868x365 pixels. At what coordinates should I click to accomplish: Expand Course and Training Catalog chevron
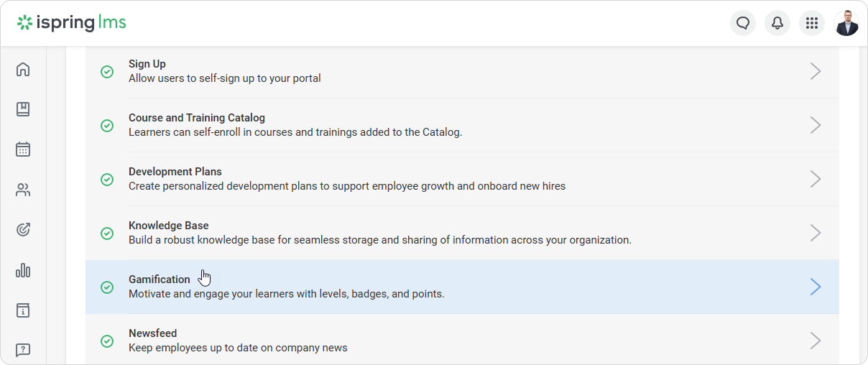click(816, 125)
